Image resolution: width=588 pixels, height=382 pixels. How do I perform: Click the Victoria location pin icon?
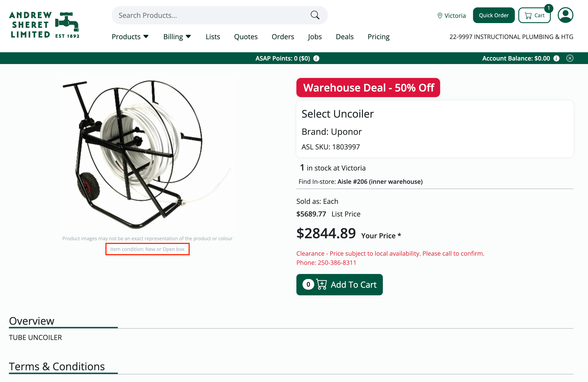(x=440, y=16)
